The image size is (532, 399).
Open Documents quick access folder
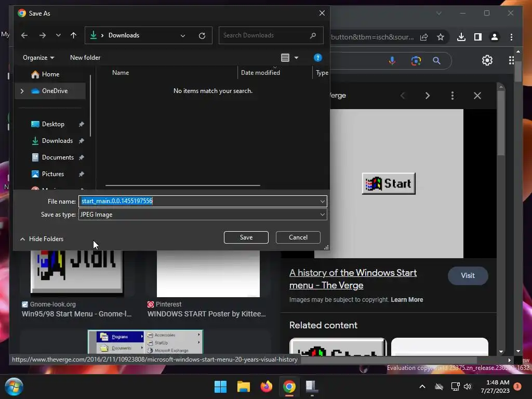(58, 157)
